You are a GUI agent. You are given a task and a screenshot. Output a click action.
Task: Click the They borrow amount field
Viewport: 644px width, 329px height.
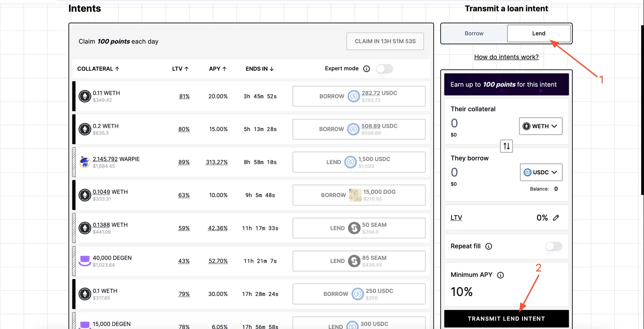[x=454, y=173]
